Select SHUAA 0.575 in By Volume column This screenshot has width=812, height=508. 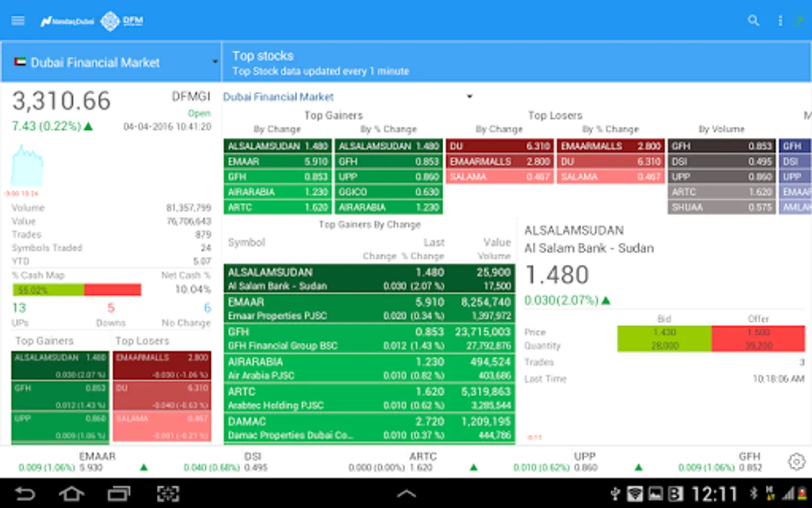tap(721, 207)
